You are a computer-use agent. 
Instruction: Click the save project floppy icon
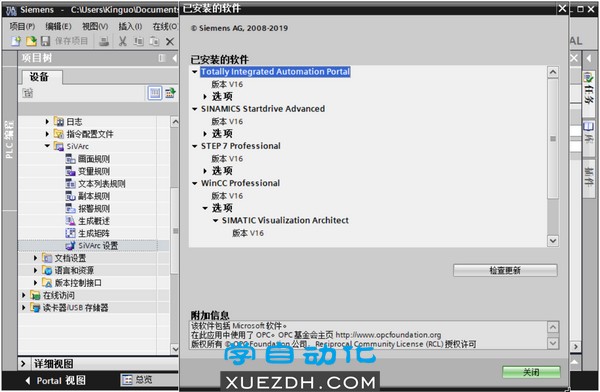[46, 41]
